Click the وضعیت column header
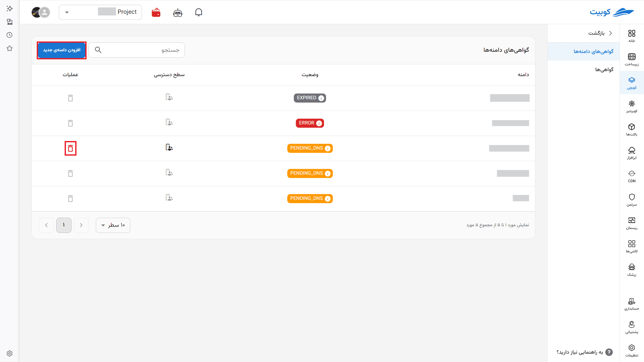 click(310, 75)
